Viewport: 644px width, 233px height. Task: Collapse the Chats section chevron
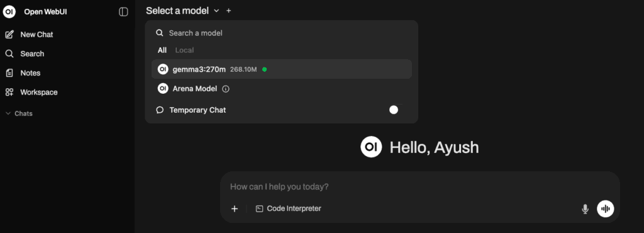[x=8, y=113]
